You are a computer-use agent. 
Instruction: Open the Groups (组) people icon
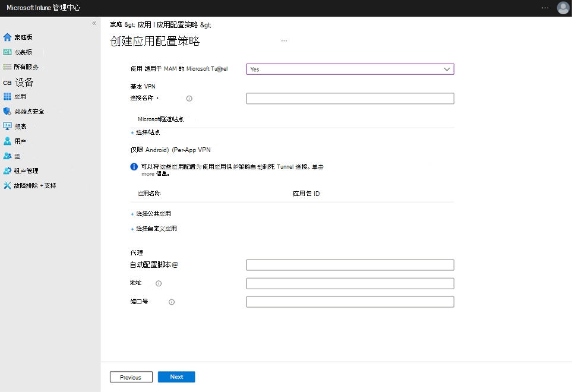coord(7,156)
